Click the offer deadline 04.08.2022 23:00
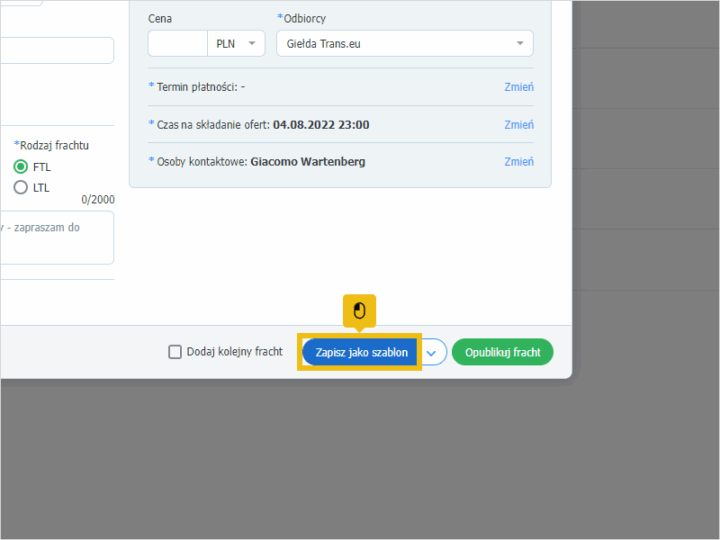 pos(320,125)
